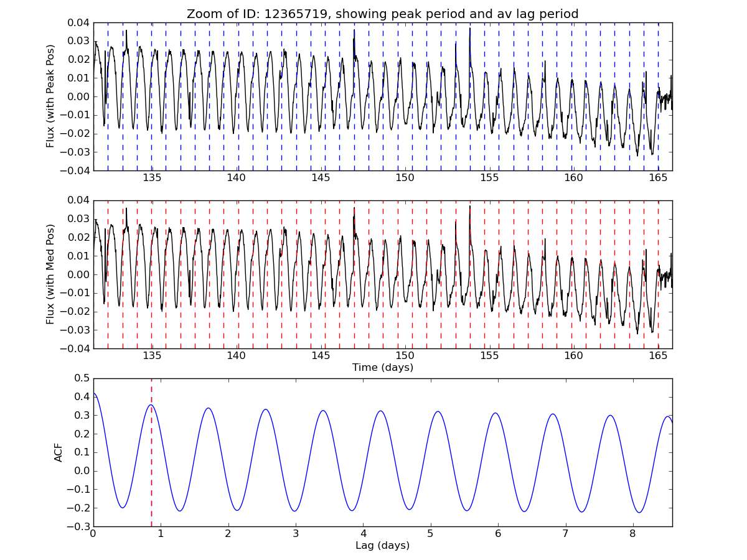Click tick label 8 on the Lag axis
The height and width of the screenshot is (560, 747).
[632, 534]
